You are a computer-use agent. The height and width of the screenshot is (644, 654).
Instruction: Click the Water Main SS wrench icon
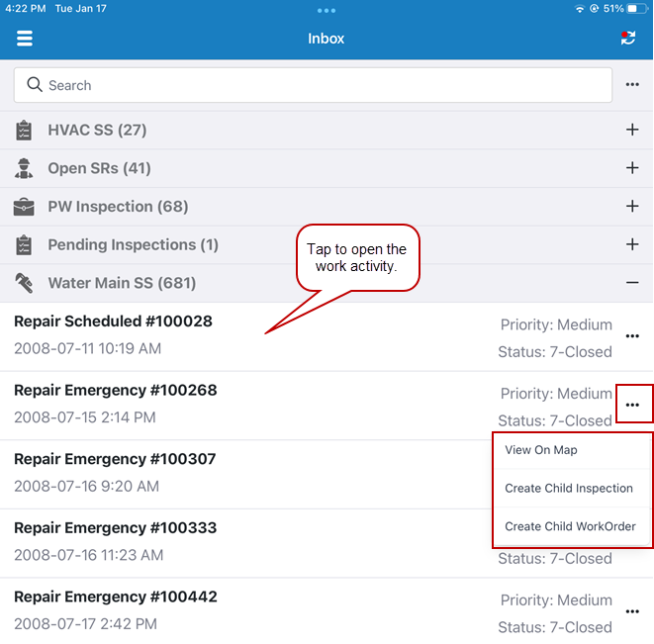pos(24,283)
